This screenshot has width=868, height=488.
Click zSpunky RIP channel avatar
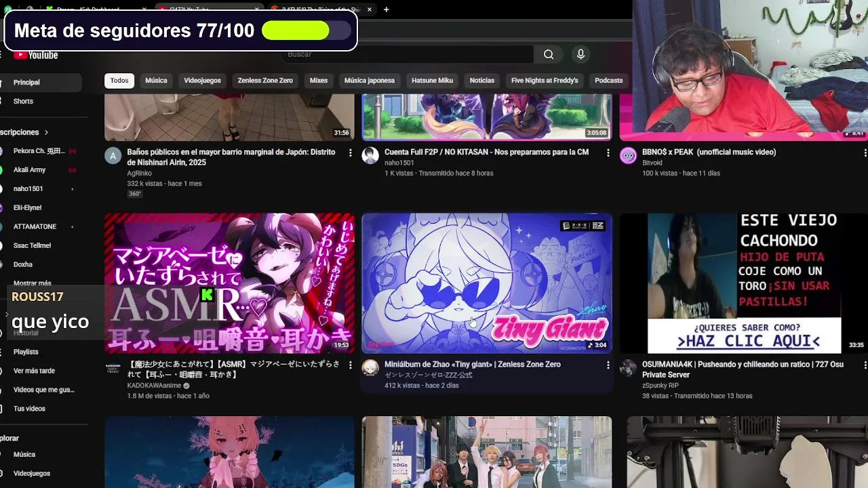point(628,368)
